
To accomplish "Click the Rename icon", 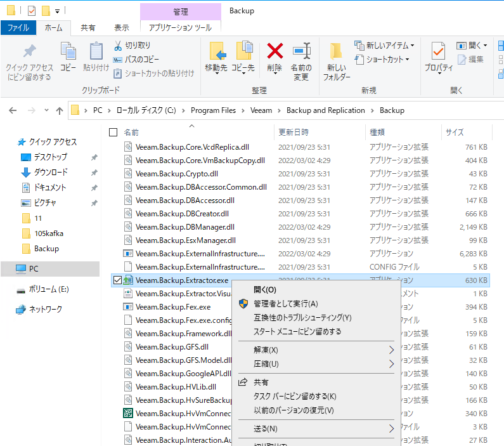I will [302, 51].
